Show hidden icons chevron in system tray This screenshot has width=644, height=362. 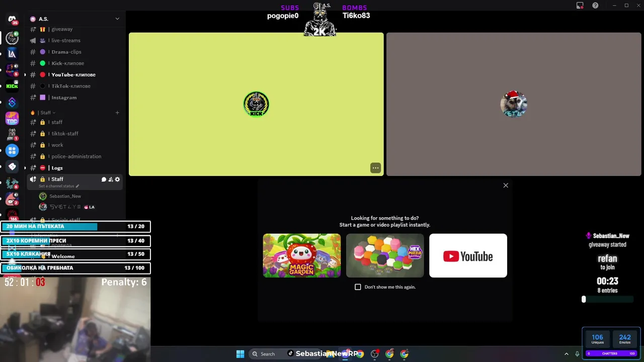point(566,354)
